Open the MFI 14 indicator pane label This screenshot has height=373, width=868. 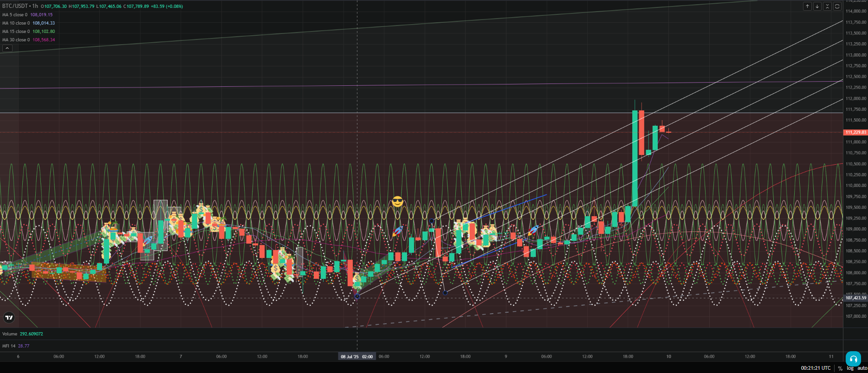[9, 346]
